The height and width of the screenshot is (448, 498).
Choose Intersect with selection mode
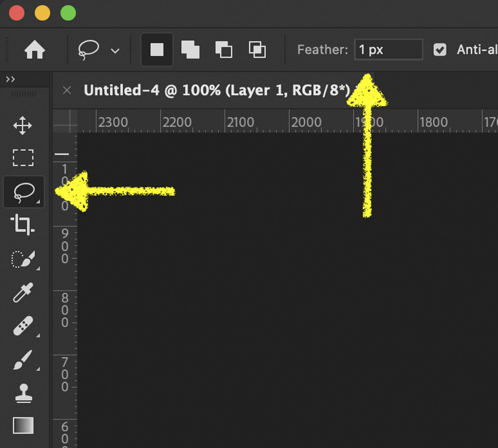pyautogui.click(x=257, y=50)
